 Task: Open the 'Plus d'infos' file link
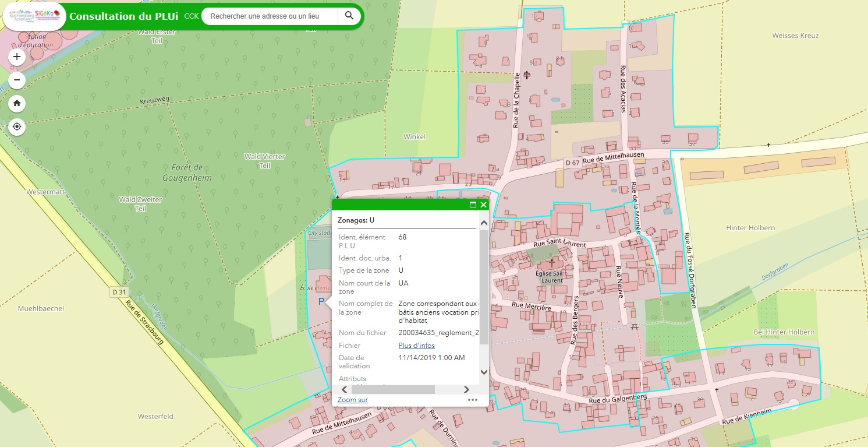[416, 346]
